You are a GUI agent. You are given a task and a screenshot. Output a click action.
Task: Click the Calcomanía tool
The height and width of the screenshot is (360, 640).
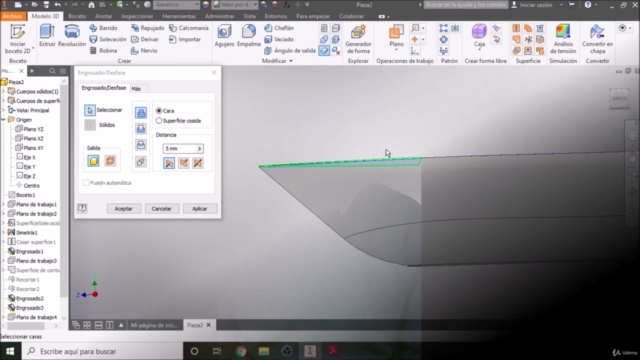point(189,28)
